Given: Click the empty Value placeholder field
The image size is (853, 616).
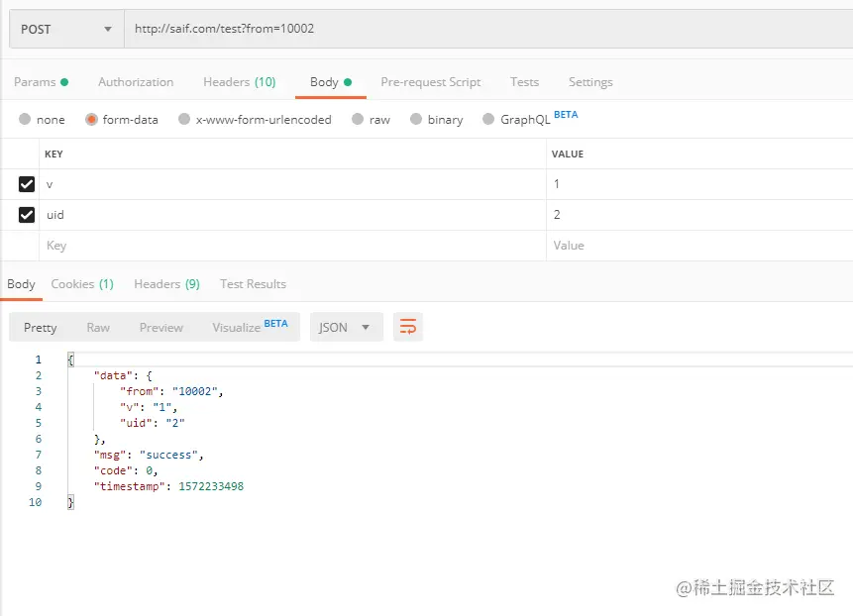Looking at the screenshot, I should point(699,246).
